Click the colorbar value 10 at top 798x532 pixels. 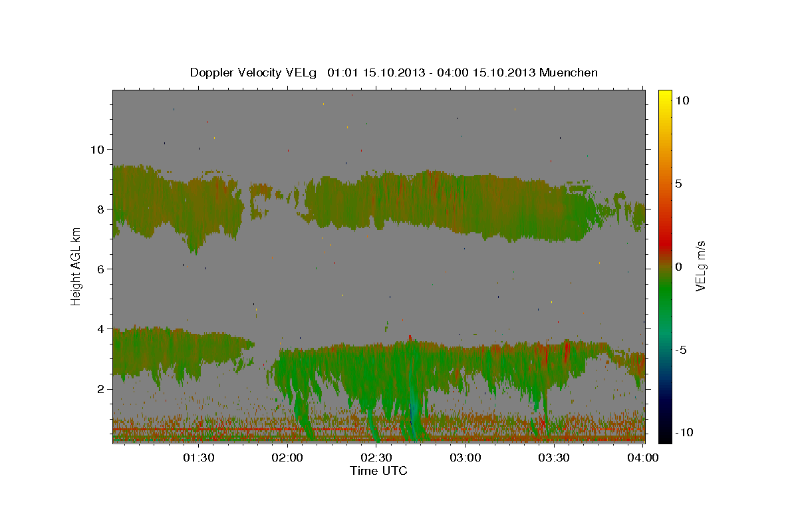682,100
